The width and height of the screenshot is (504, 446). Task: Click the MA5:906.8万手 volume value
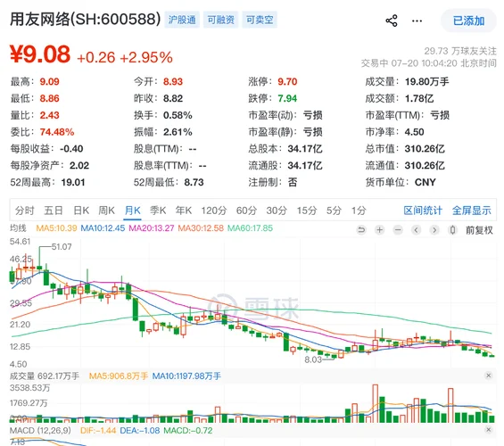[x=119, y=376]
